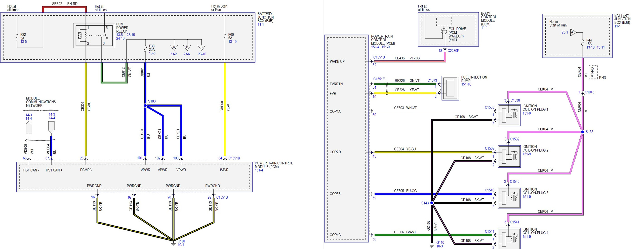Open page reference link 151-10
Viewport: 644px width, 249px height.
466,84
